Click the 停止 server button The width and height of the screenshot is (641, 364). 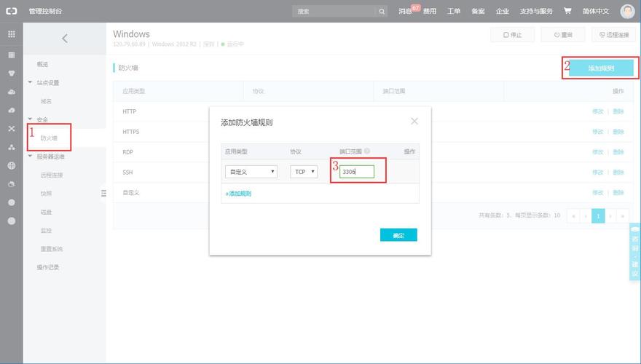pyautogui.click(x=512, y=35)
